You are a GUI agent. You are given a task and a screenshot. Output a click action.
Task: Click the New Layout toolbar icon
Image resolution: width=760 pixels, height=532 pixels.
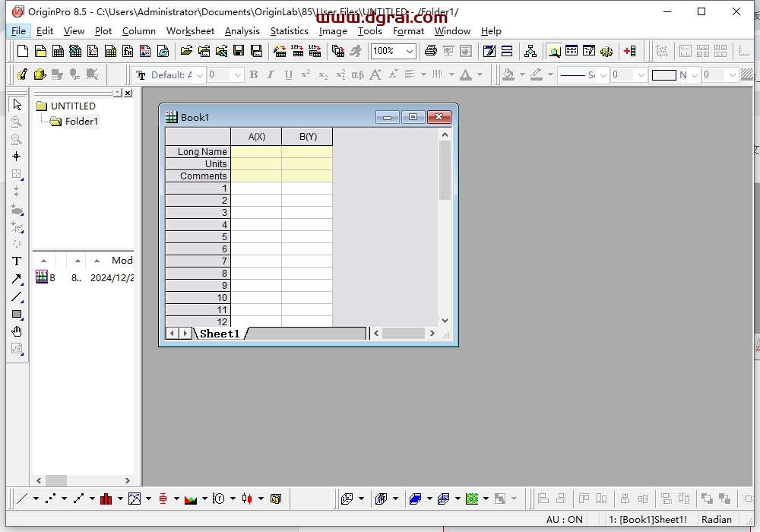coord(145,51)
